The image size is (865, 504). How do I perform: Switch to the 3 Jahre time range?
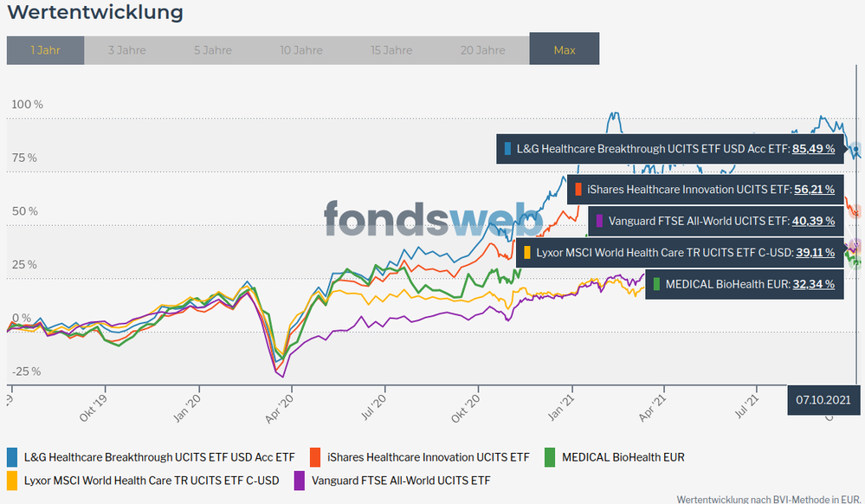tap(126, 50)
